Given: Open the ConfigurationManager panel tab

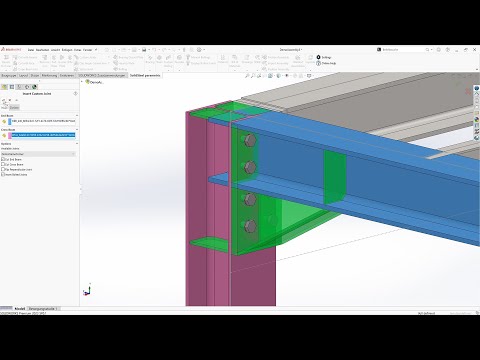Looking at the screenshot, I should (19, 87).
